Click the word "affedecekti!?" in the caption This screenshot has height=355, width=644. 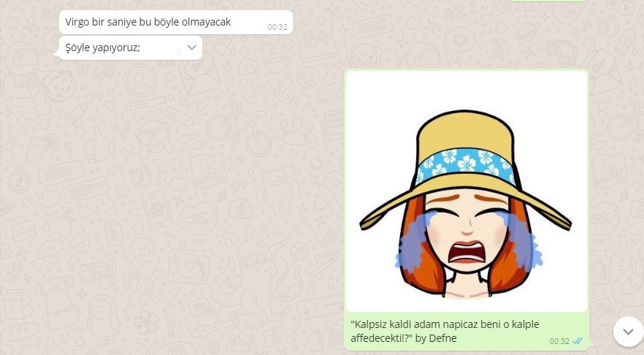click(380, 338)
